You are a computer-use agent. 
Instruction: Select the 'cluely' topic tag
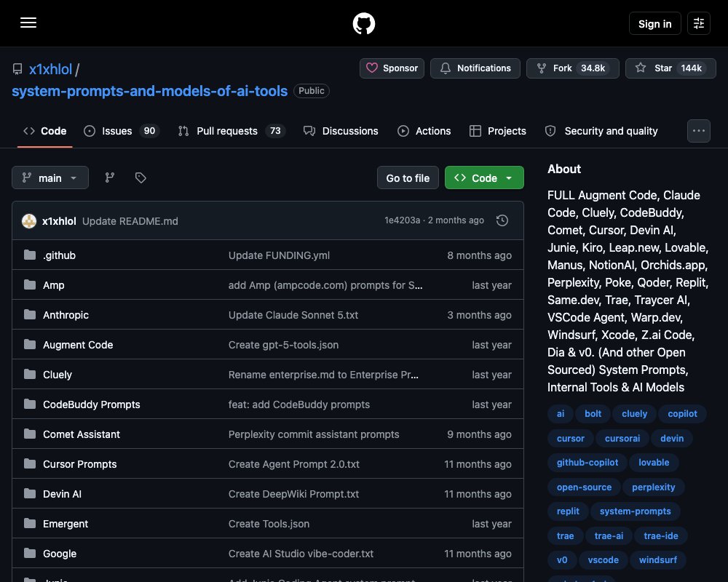point(634,413)
